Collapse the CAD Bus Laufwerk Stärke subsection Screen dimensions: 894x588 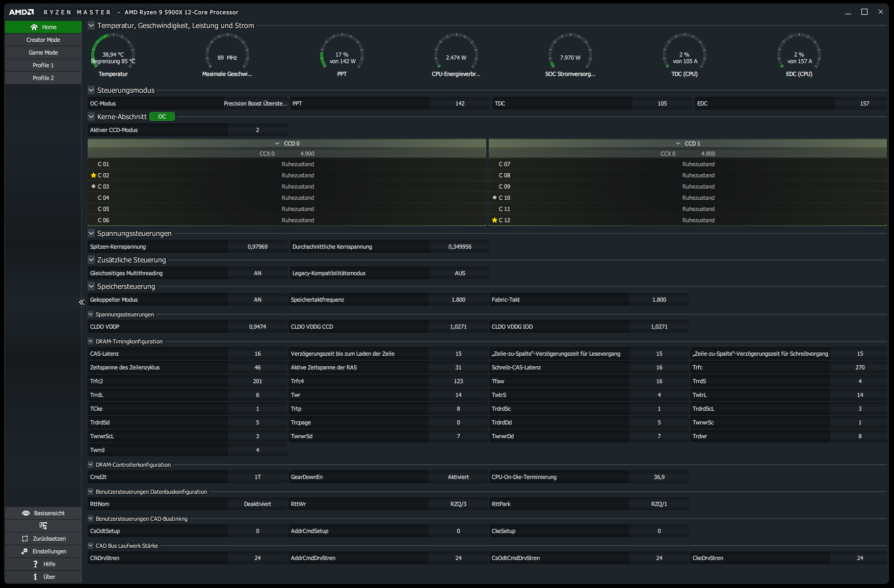pos(91,546)
